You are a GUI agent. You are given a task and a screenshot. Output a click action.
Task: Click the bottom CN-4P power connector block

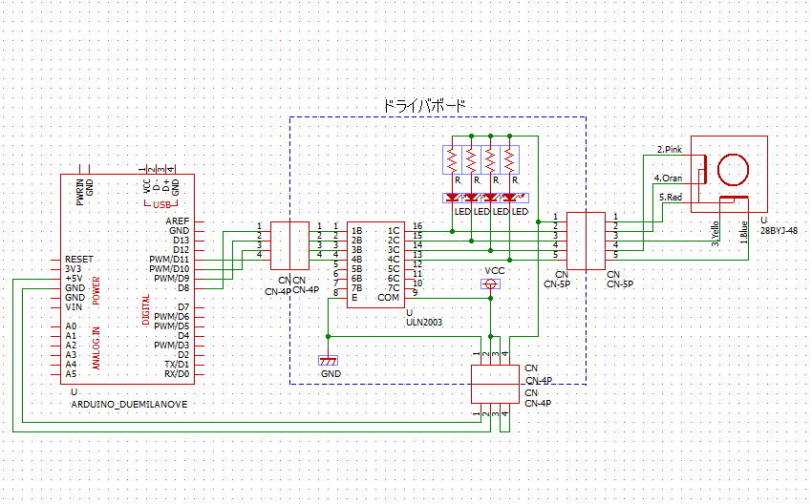(x=496, y=383)
